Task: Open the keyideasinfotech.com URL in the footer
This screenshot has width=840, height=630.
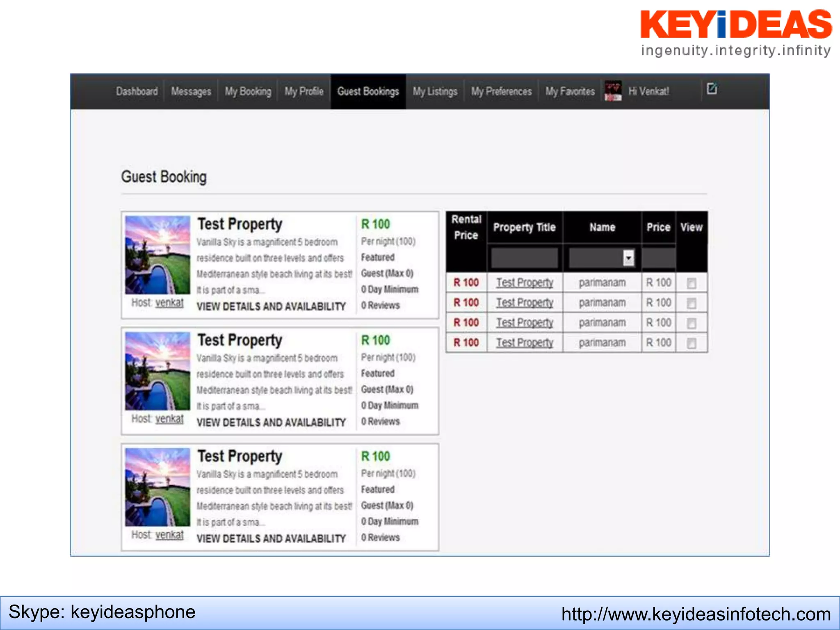Action: pos(696,614)
